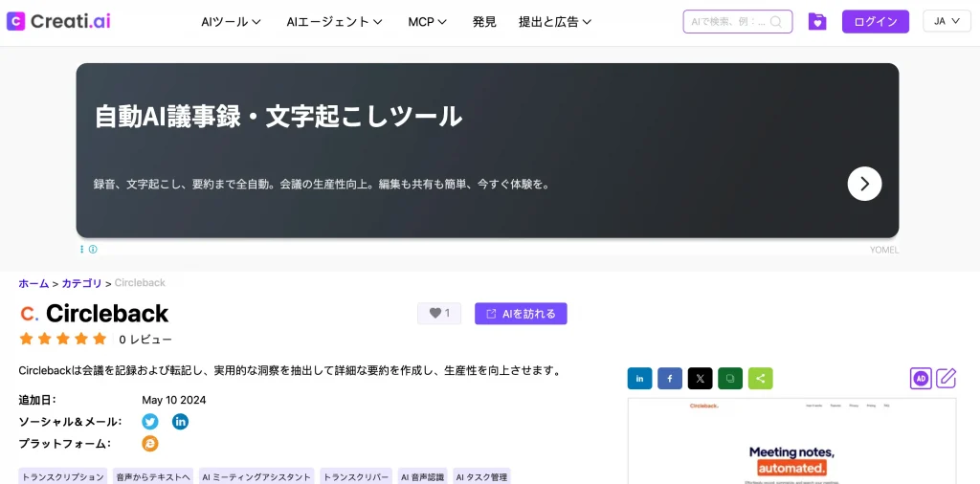This screenshot has height=484, width=980.
Task: Expand the AIエージェント menu
Action: click(334, 22)
